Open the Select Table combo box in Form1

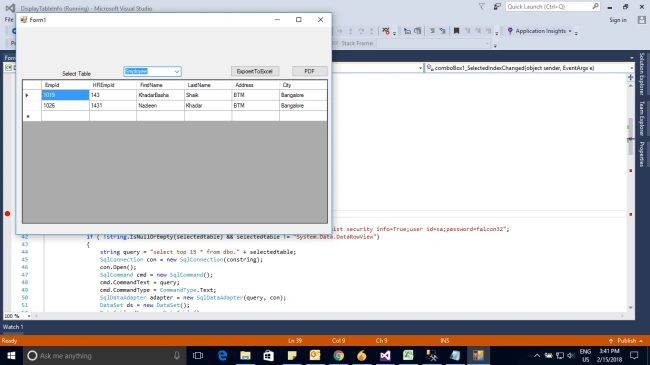[x=152, y=71]
